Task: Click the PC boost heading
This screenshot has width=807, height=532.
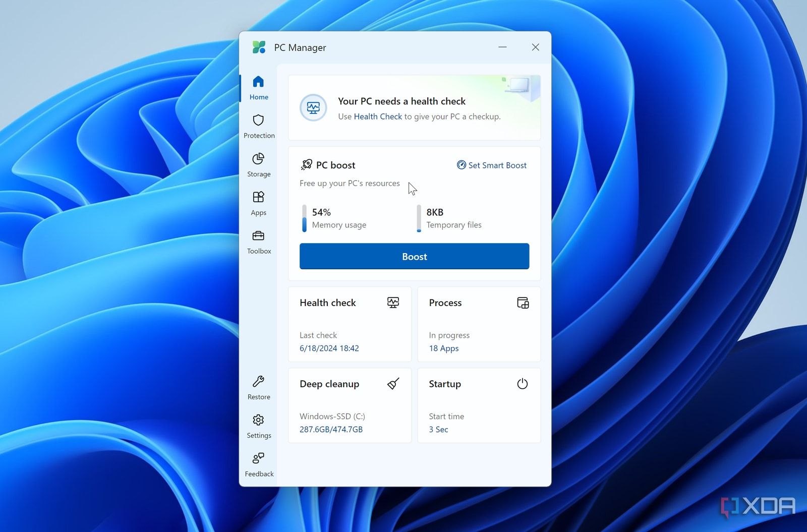Action: click(335, 165)
